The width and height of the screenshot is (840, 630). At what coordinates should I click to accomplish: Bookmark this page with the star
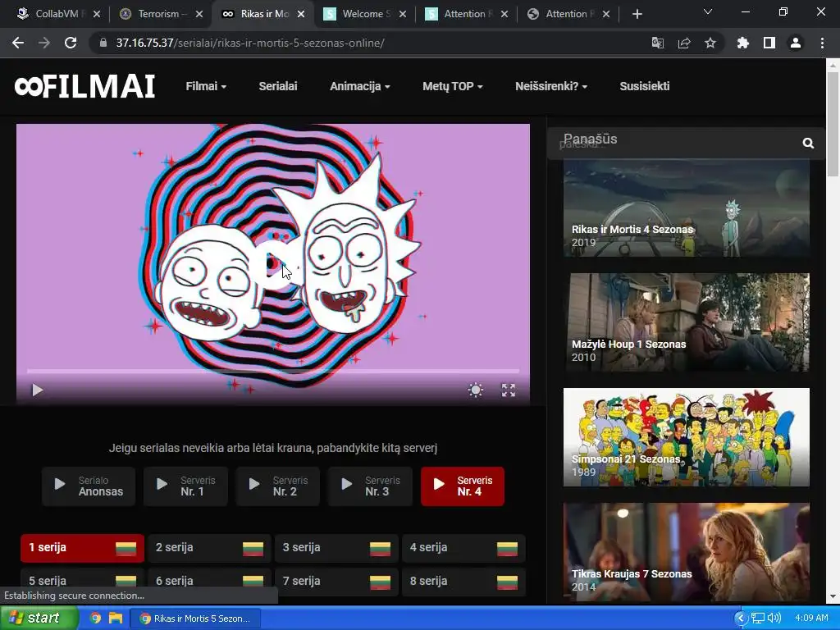(x=710, y=43)
